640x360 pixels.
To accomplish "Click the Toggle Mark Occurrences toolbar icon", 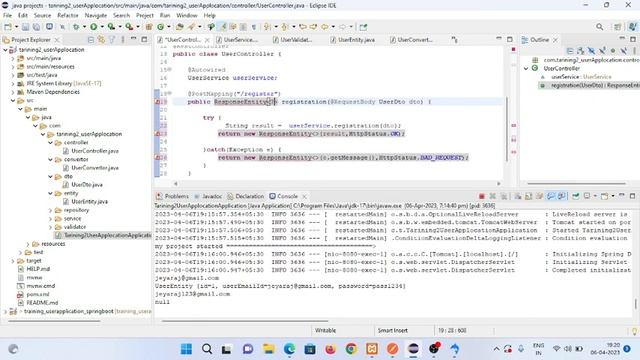I will point(223,27).
